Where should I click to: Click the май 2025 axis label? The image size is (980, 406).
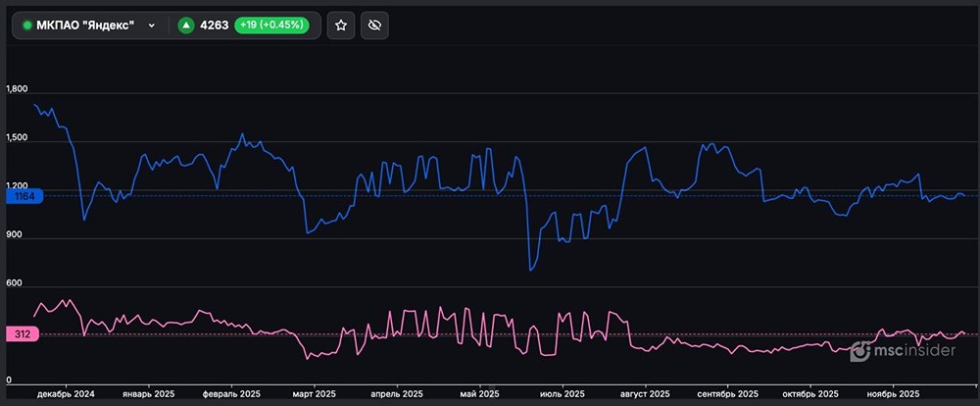pos(480,392)
